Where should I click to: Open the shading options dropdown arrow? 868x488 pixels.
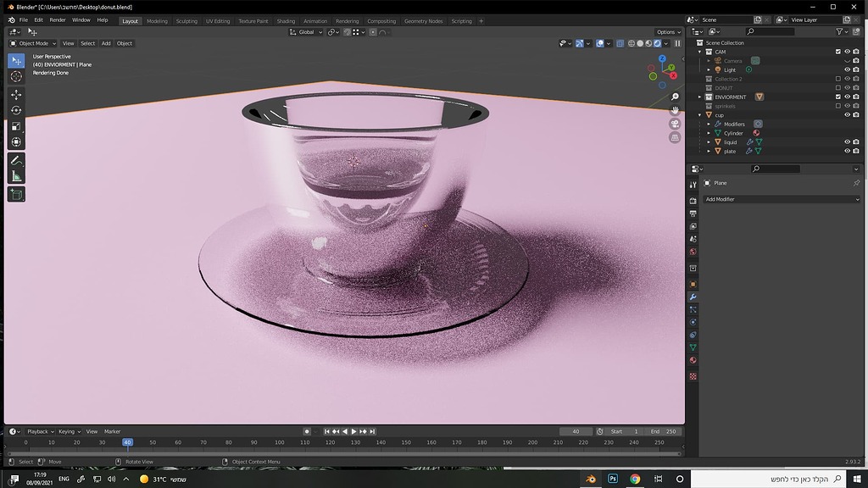point(666,43)
